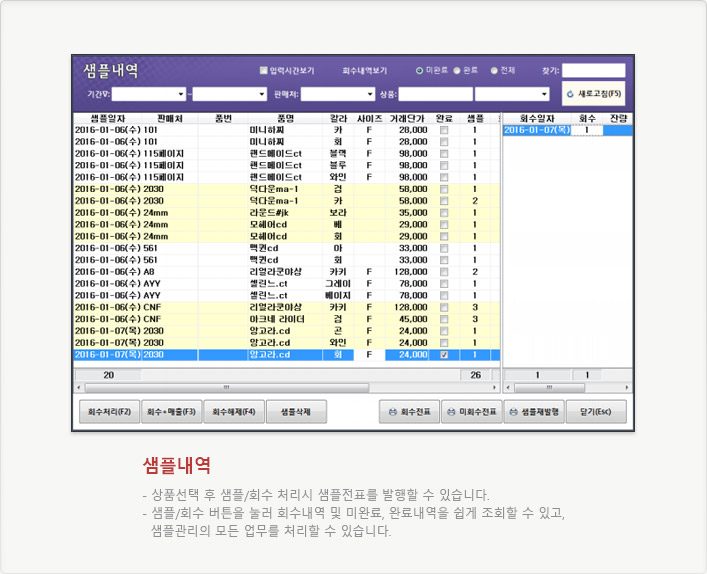Focus the 찾기 search field

click(593, 71)
